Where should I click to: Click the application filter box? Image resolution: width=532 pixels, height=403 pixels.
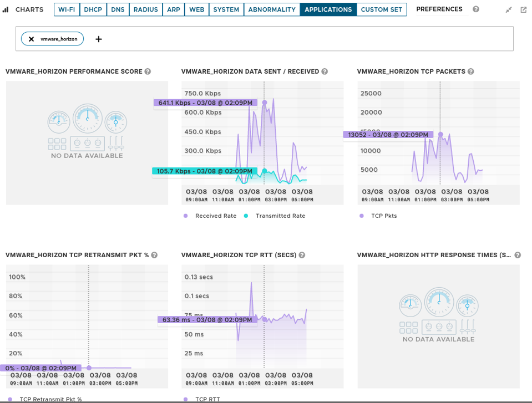click(264, 39)
